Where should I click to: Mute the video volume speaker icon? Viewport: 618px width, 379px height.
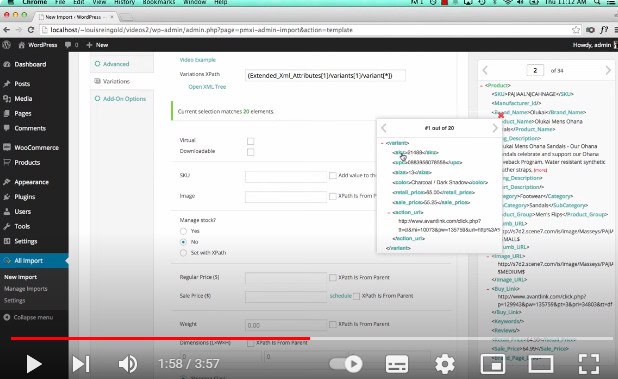128,364
